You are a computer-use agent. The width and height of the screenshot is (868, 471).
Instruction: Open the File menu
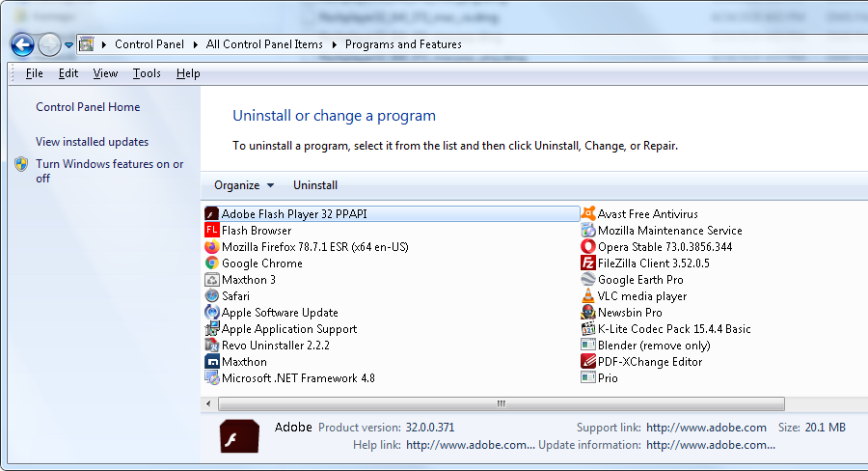[35, 73]
